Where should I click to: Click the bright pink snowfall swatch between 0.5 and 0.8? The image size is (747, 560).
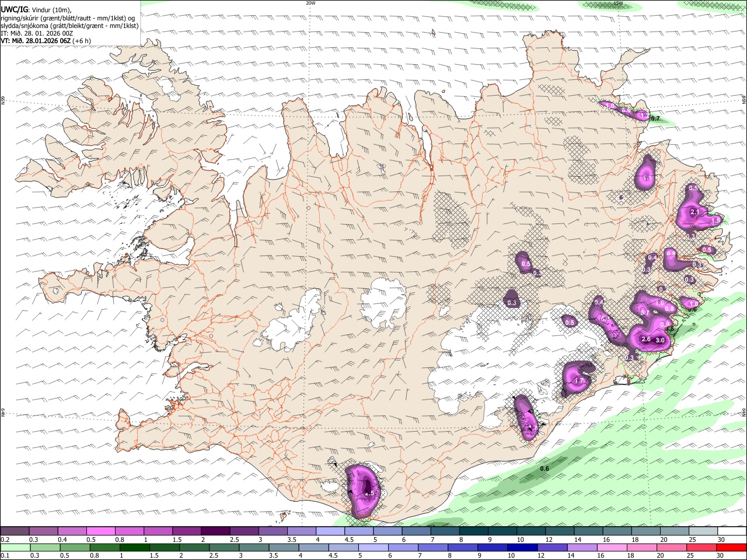pos(100,531)
